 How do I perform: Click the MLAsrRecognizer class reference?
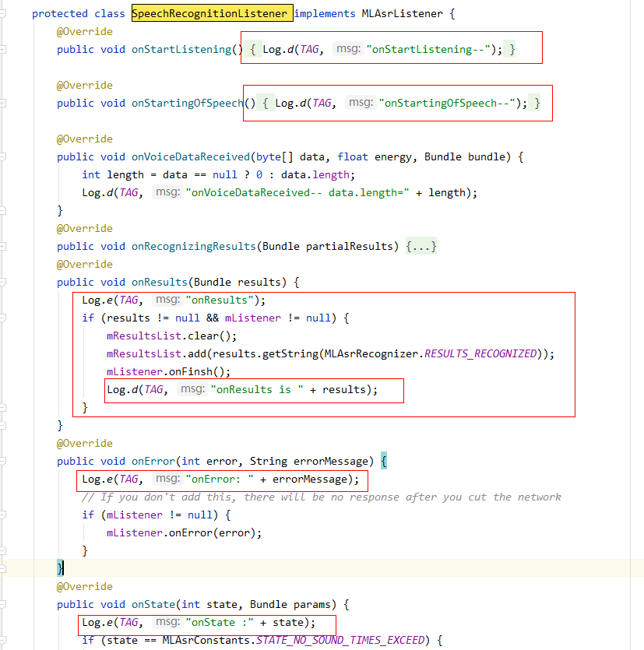pyautogui.click(x=371, y=353)
